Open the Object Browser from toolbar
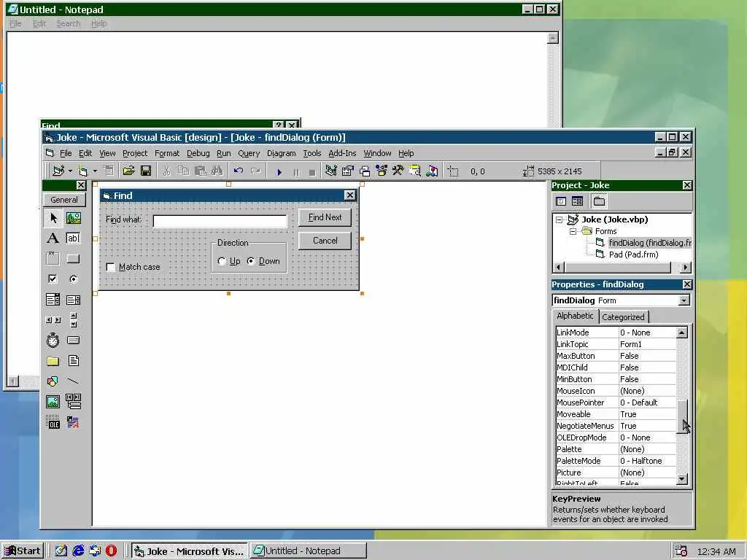 click(382, 171)
